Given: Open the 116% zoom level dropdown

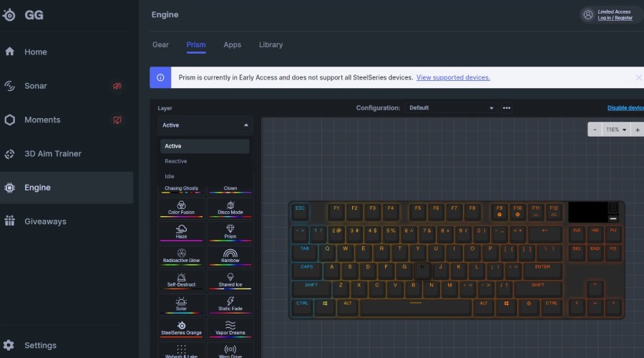Looking at the screenshot, I should tap(615, 130).
